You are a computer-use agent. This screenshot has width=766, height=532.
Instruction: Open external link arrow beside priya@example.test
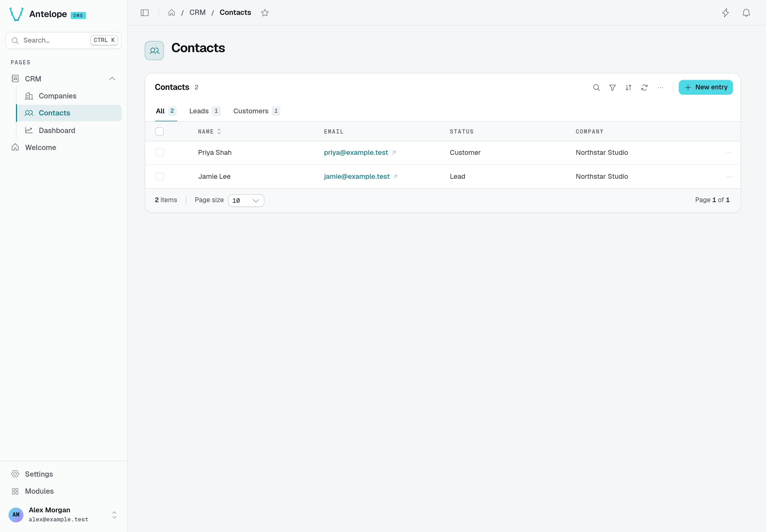[x=394, y=153]
